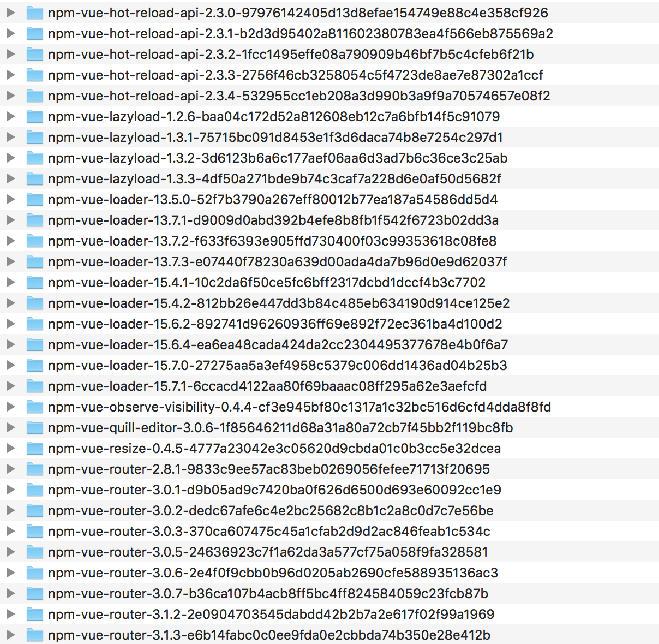
Task: Expand the npm-vue-hot-reload-api-2.3.0 folder triangle
Action: [x=10, y=13]
